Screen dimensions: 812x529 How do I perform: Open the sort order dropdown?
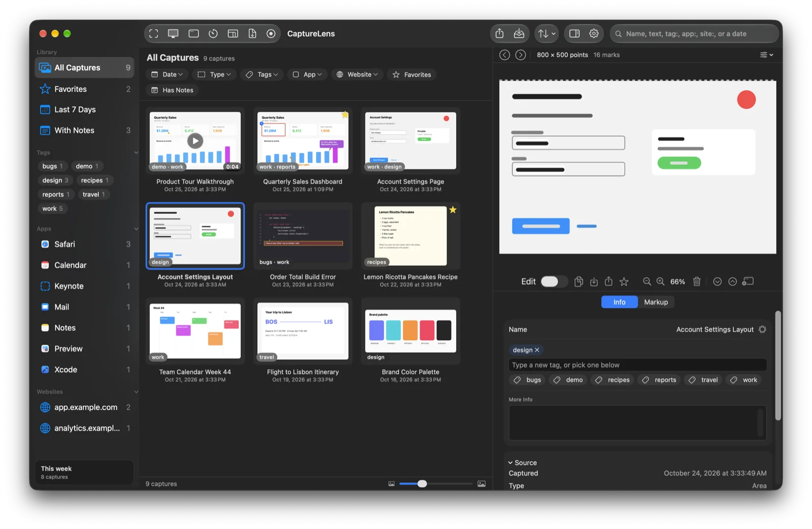coord(547,33)
